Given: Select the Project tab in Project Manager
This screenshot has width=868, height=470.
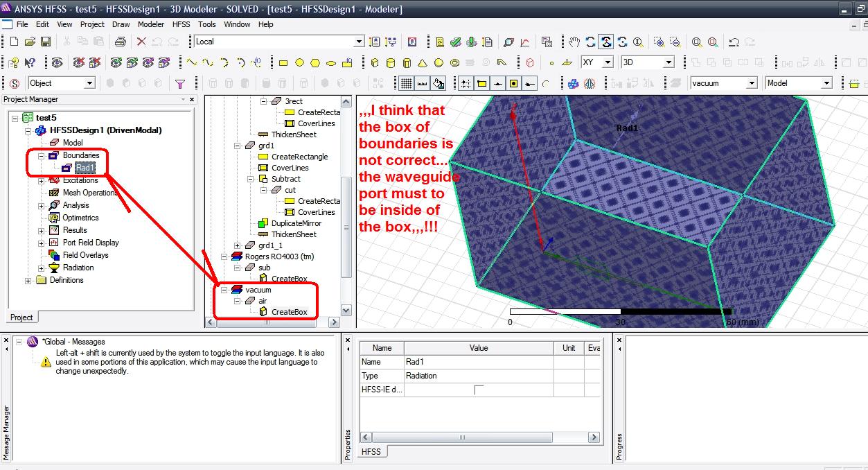Looking at the screenshot, I should point(21,317).
